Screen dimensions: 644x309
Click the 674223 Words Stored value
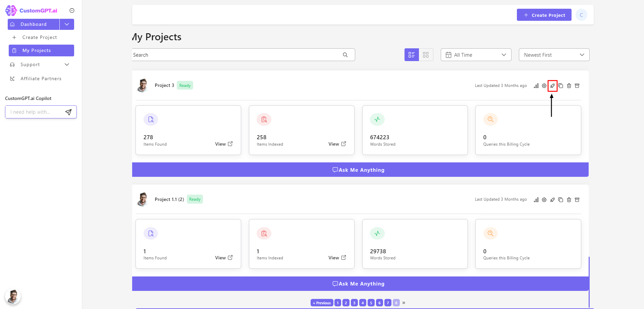pyautogui.click(x=380, y=137)
